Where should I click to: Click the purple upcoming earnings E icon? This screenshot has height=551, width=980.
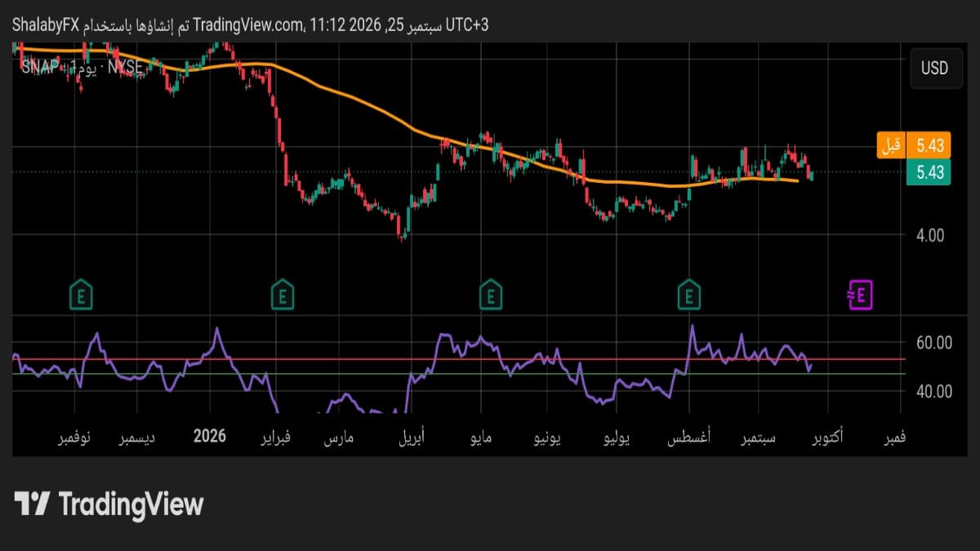(859, 294)
